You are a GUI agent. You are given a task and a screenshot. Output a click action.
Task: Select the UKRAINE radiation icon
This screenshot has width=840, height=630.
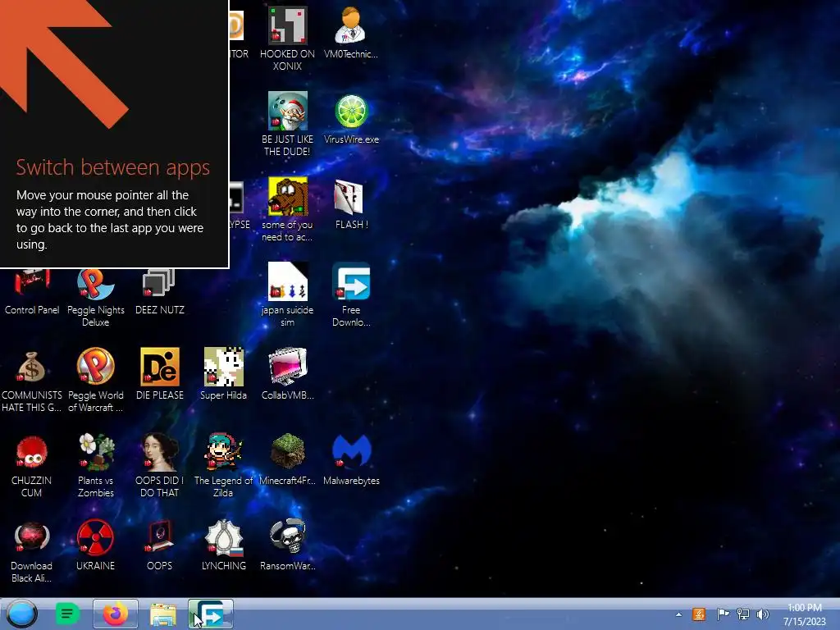(95, 536)
